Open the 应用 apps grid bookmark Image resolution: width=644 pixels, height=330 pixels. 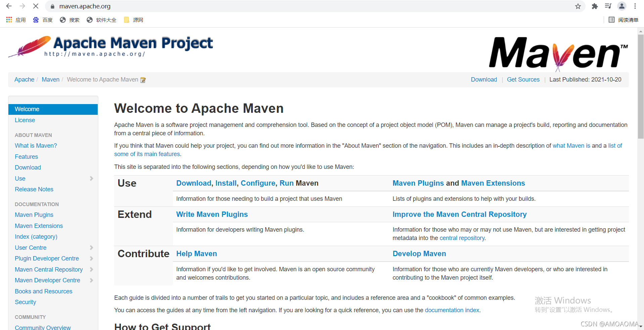pos(16,20)
